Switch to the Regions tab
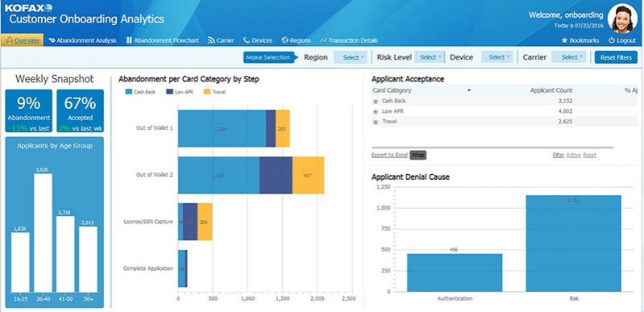This screenshot has height=312, width=644. coord(296,40)
